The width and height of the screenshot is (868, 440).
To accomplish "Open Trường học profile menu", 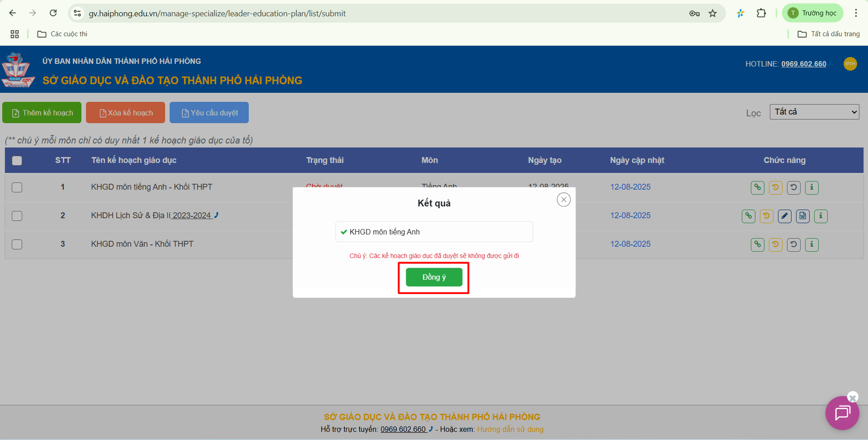I will (x=813, y=13).
